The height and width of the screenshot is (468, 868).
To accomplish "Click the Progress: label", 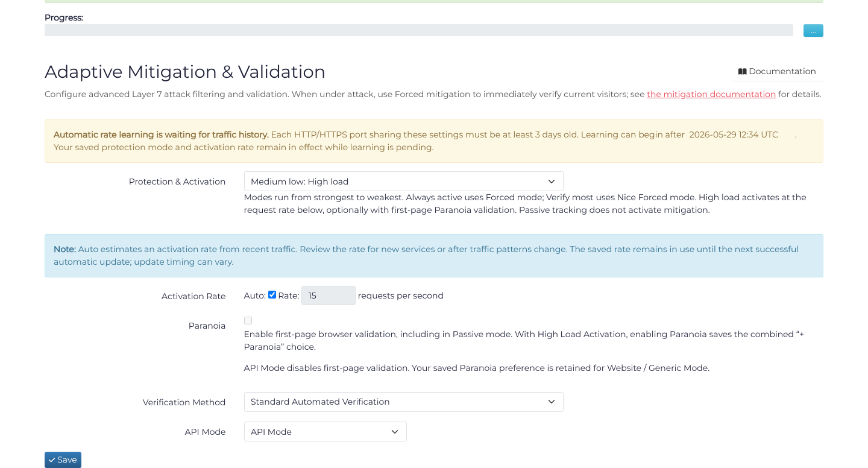I will [x=64, y=17].
